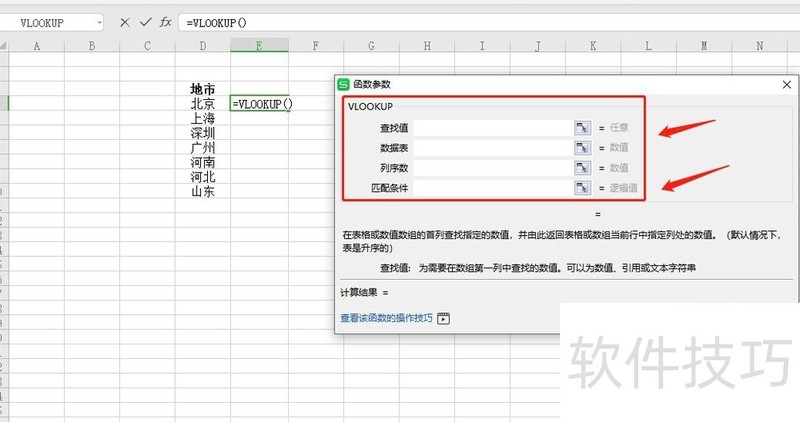Select column J header
Screen dimensions: 800x422
(x=538, y=45)
